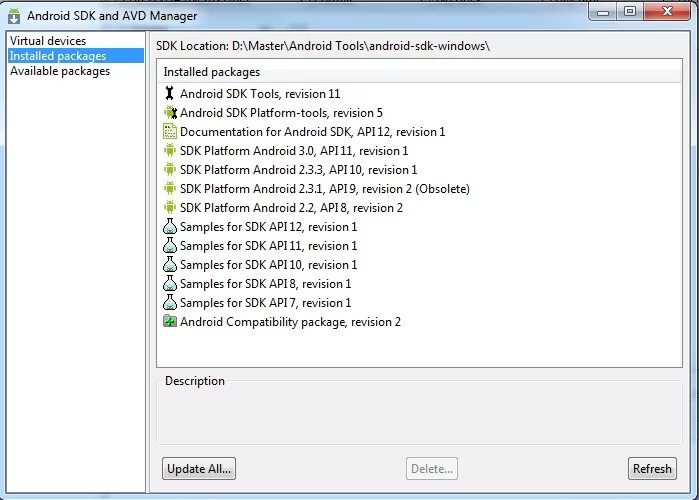
Task: Select SDK Platform Android 2.2 entry
Action: (x=291, y=208)
